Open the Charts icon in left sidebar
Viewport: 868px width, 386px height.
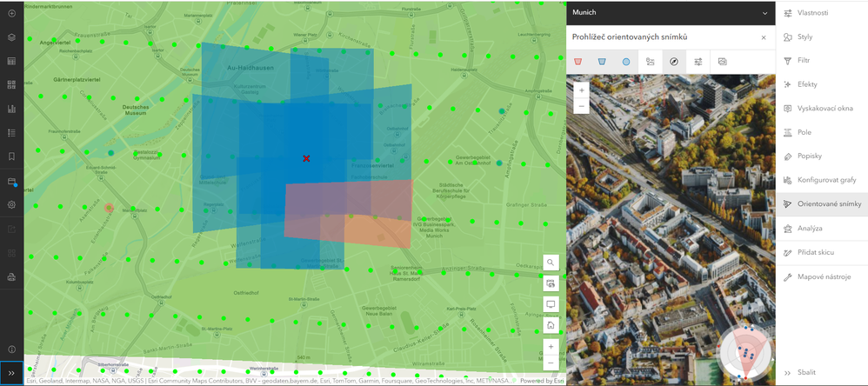point(11,109)
